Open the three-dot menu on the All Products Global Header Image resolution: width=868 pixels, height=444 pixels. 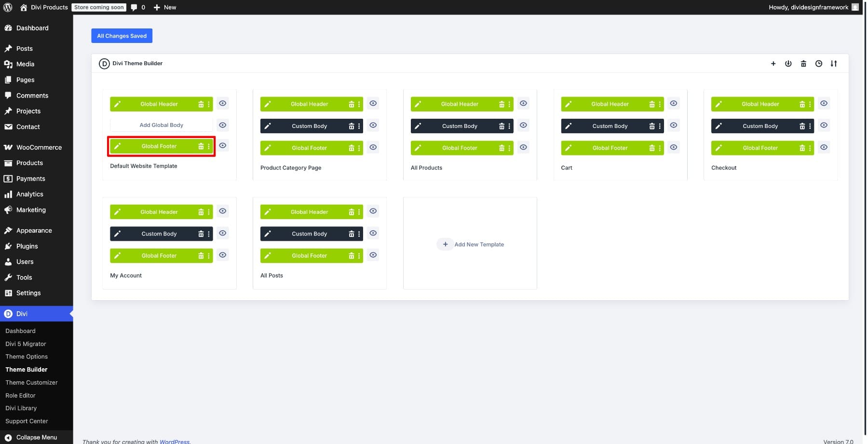(509, 104)
